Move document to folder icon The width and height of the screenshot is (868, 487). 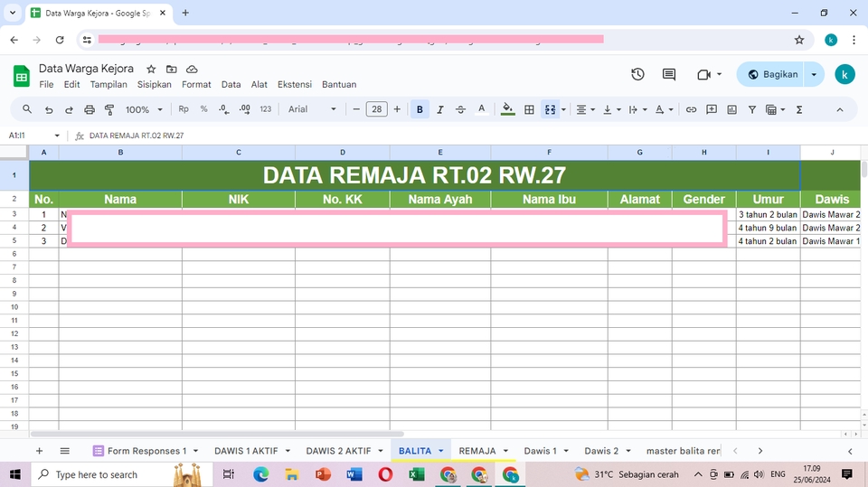tap(172, 70)
